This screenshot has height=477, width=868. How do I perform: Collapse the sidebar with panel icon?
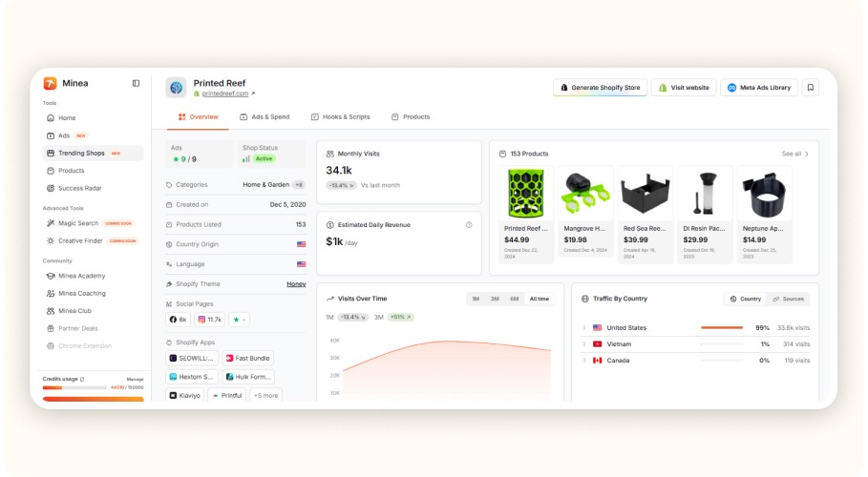pyautogui.click(x=136, y=83)
